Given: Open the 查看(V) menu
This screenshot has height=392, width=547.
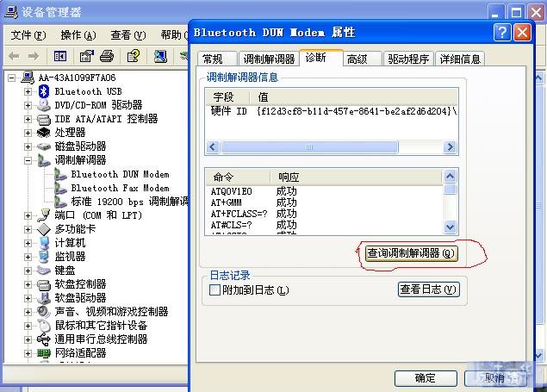Looking at the screenshot, I should [128, 35].
